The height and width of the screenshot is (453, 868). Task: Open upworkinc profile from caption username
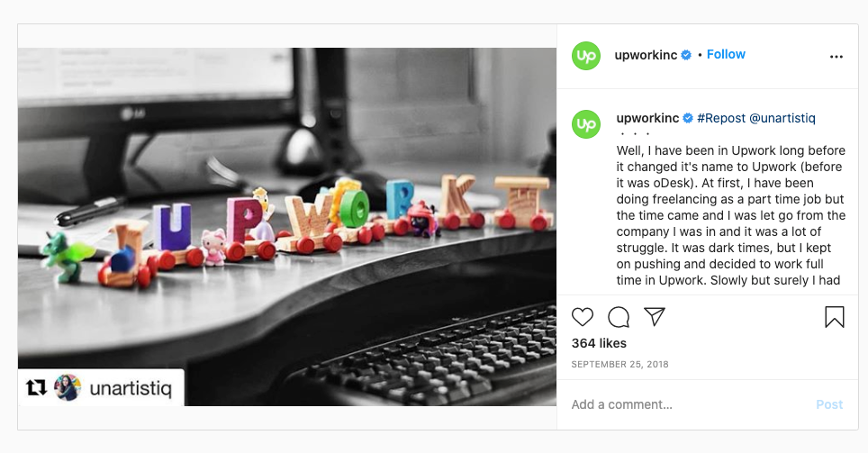coord(647,118)
